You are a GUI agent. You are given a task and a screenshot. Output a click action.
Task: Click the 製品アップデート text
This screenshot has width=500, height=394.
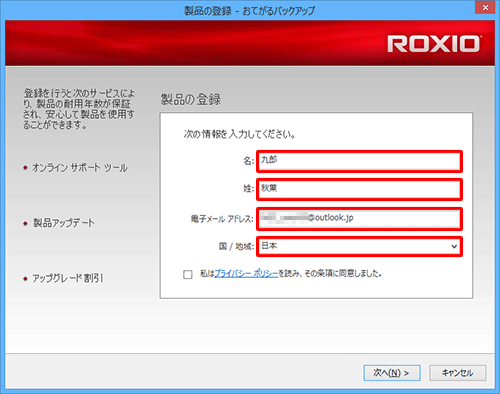point(63,223)
